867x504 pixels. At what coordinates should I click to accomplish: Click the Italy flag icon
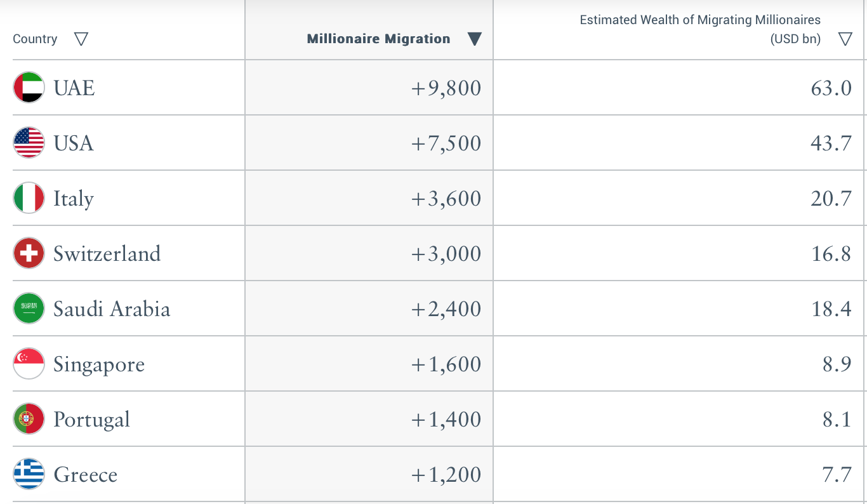[29, 198]
